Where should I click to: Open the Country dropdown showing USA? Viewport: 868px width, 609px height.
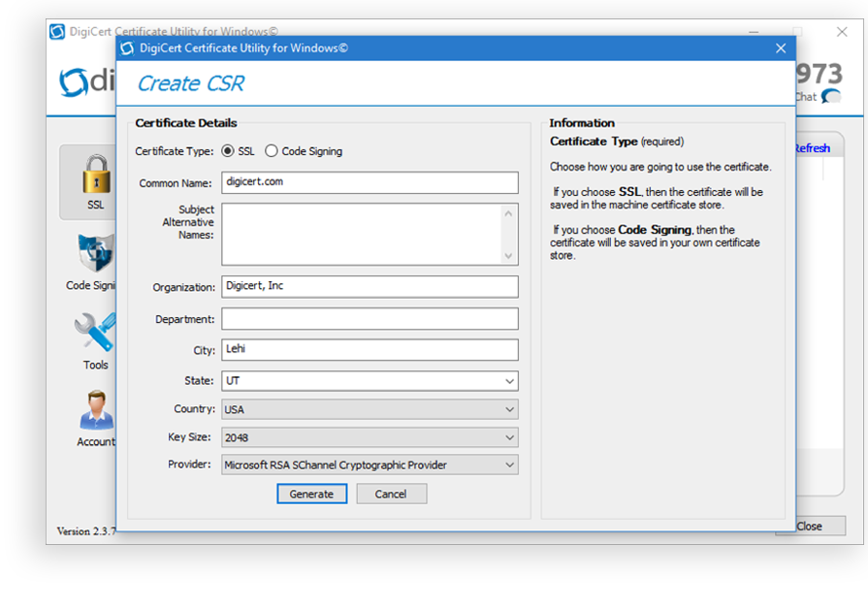[370, 409]
